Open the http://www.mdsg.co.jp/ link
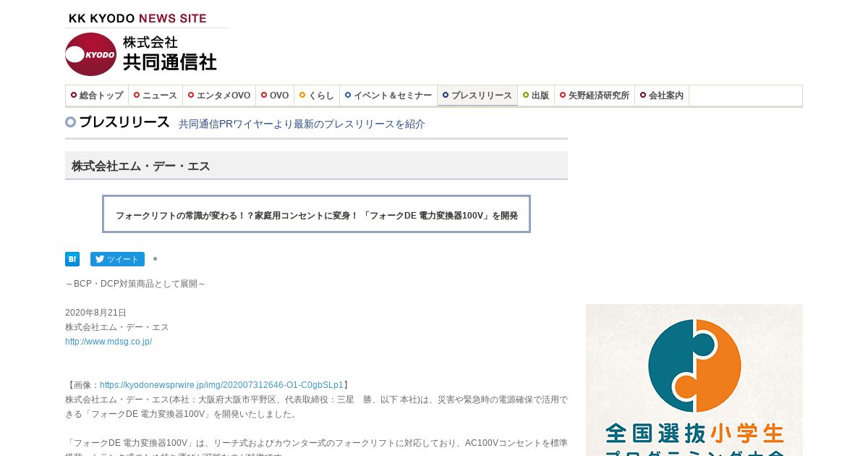The height and width of the screenshot is (456, 868). tap(109, 342)
